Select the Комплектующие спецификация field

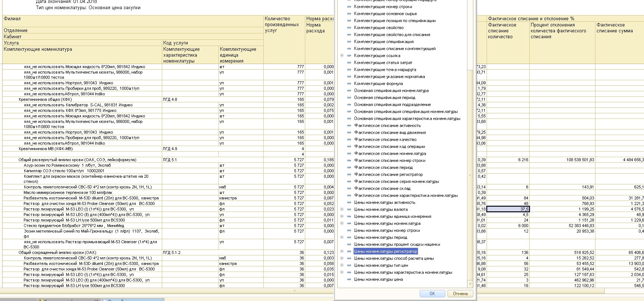pos(384,42)
